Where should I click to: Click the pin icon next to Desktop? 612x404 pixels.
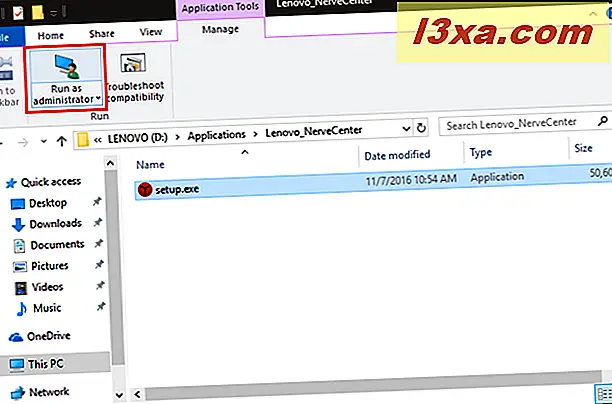96,202
